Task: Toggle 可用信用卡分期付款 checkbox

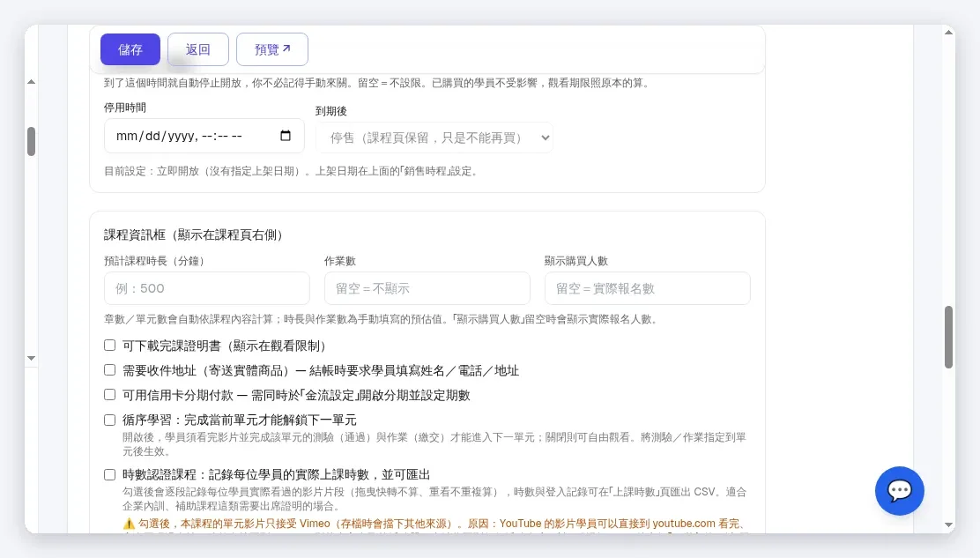Action: (110, 394)
